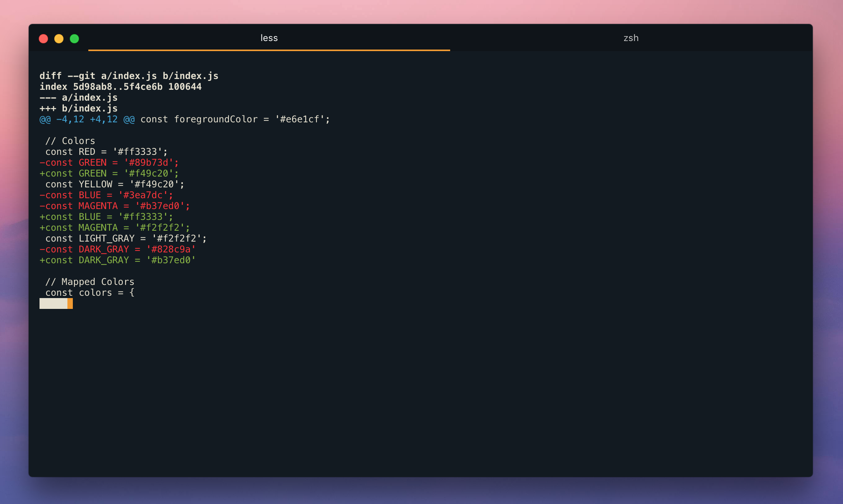Click the blue hunk header '@@ -4,12 +4,12 @@'
Image resolution: width=843 pixels, height=504 pixels.
87,119
